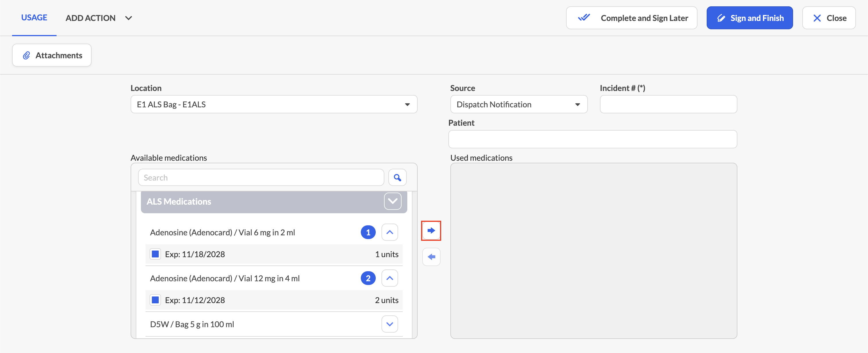Click the left arrow to return medication
The width and height of the screenshot is (868, 353).
(431, 257)
